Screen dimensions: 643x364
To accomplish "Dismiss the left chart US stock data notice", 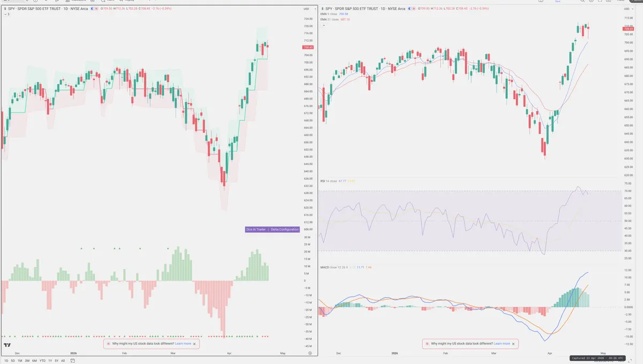I will pos(195,344).
